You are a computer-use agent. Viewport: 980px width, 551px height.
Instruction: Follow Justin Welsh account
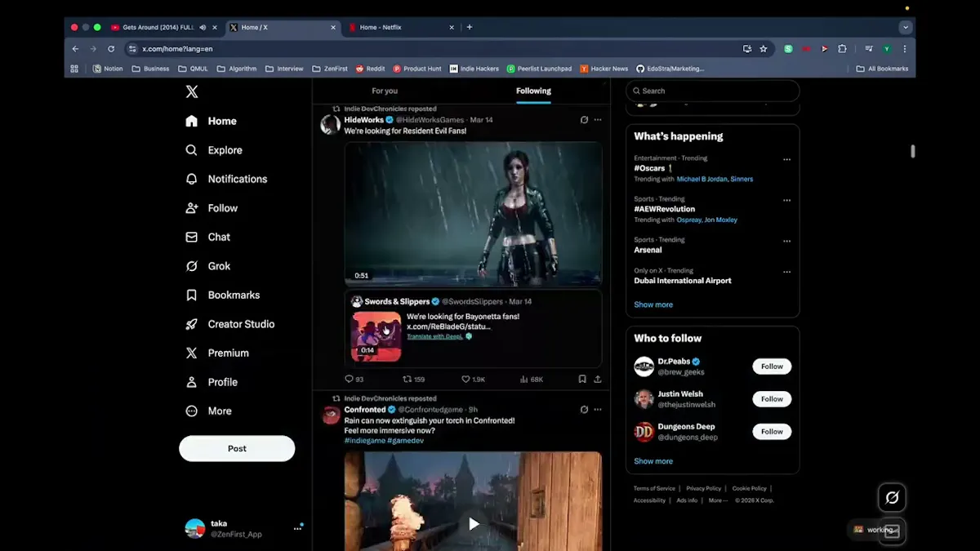click(772, 399)
